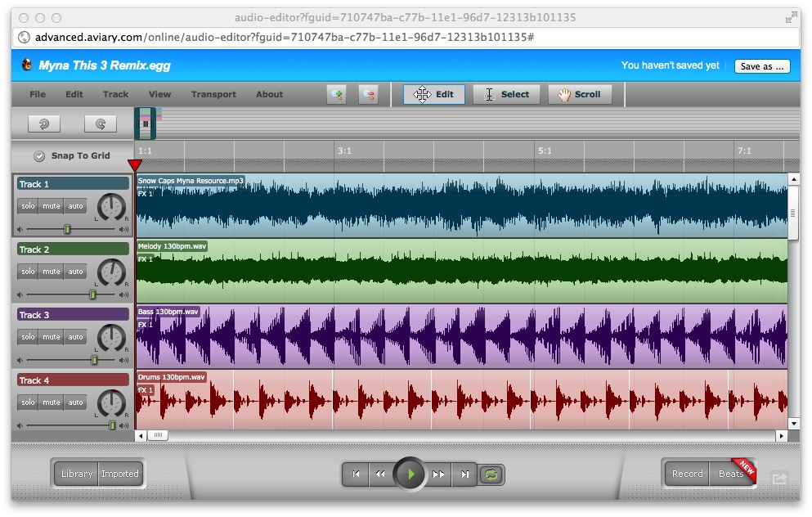Click the Drums 130bpm.wav clip label

172,377
